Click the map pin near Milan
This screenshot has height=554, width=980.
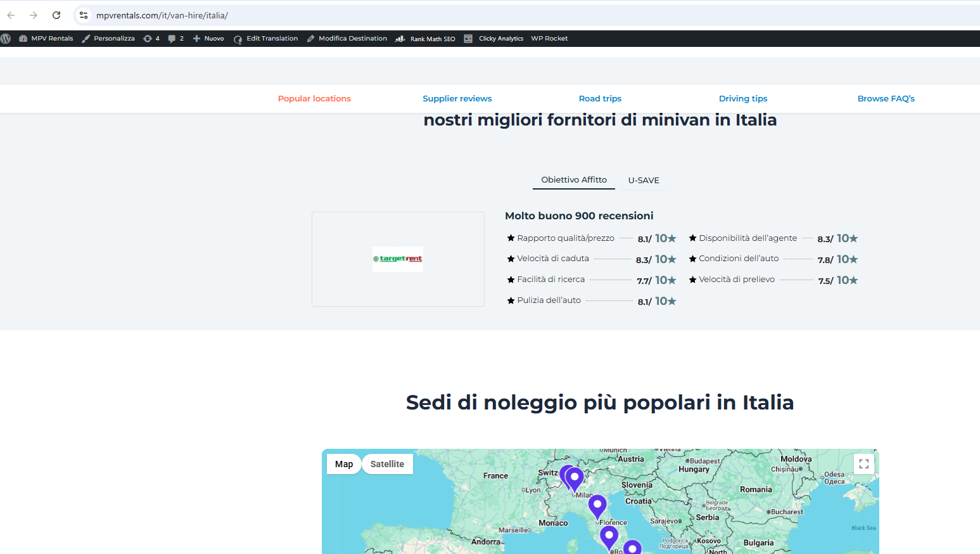click(x=575, y=478)
